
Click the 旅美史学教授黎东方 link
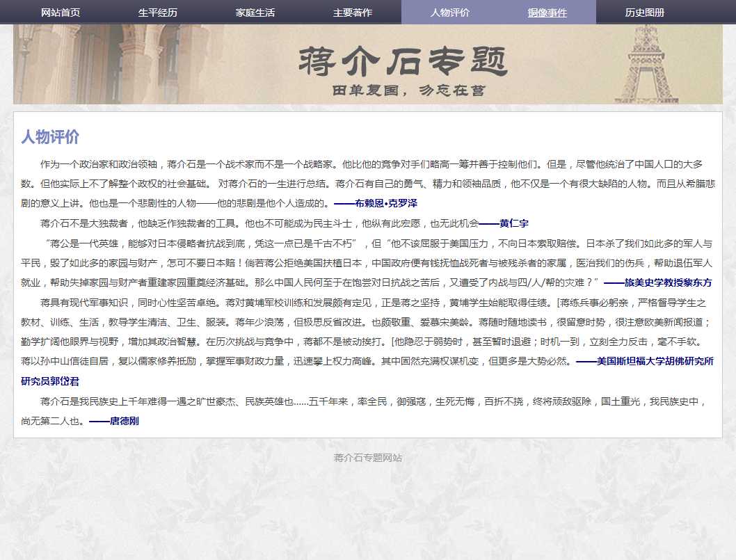click(658, 283)
